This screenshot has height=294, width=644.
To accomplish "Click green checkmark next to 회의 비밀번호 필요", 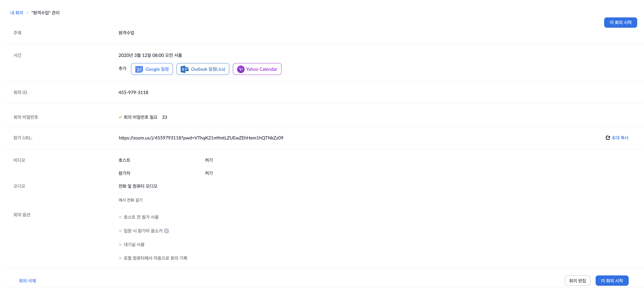I will click(120, 117).
